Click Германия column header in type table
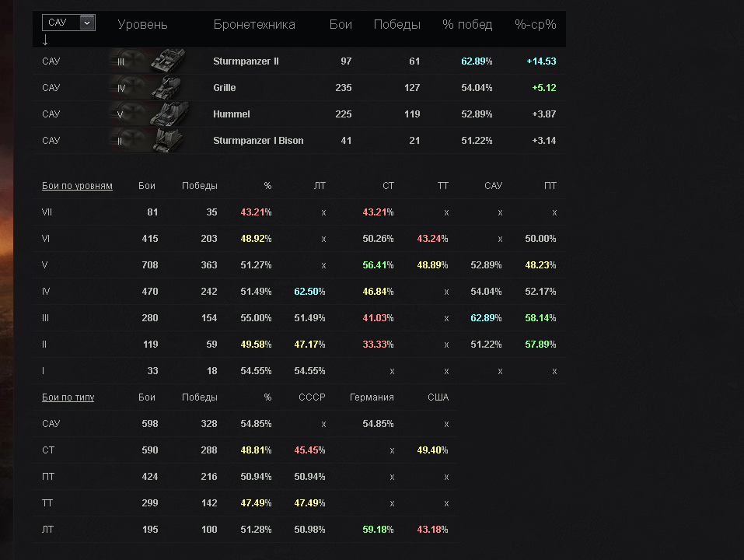 tap(372, 397)
